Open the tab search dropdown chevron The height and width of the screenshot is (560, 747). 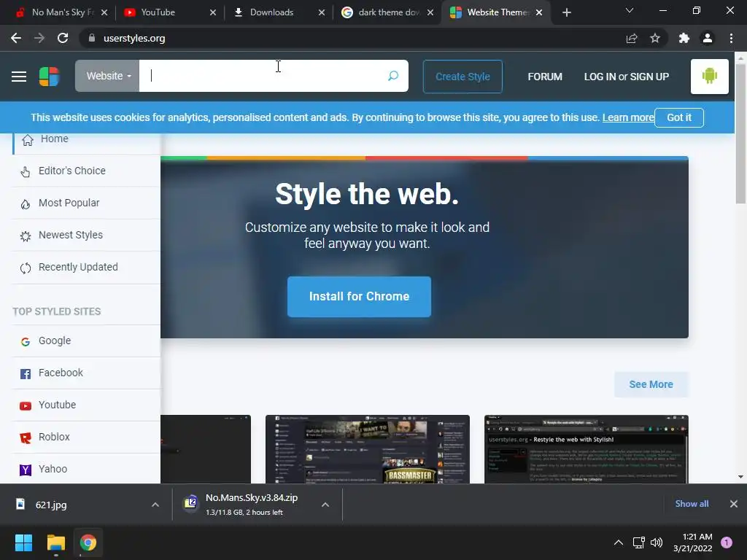630,10
